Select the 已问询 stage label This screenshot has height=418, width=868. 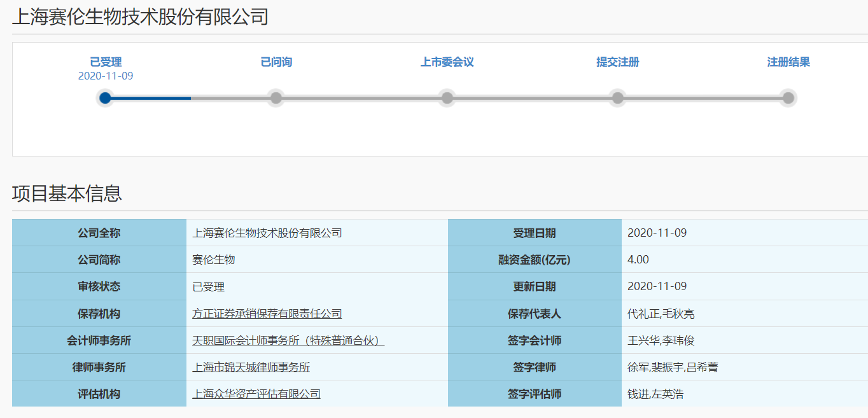[x=276, y=62]
